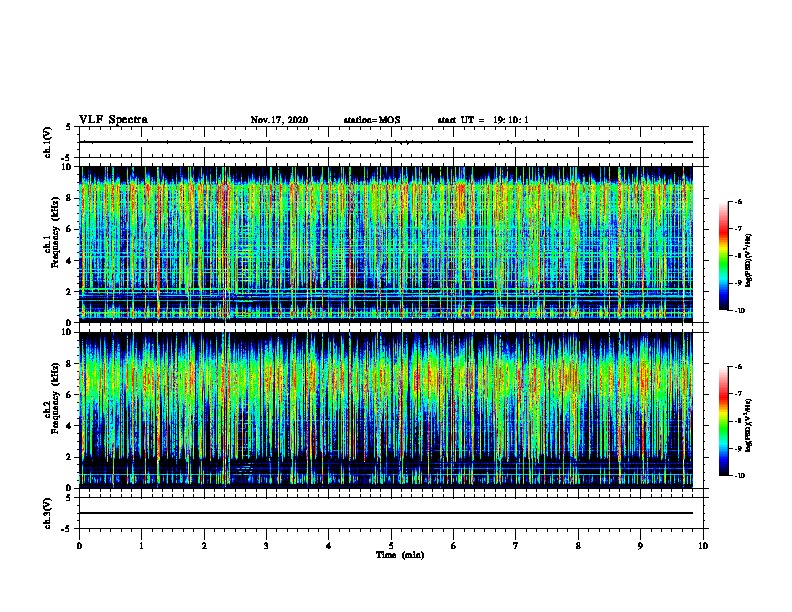
Task: Click the 'VLF Spectra' plot title
Action: point(113,120)
